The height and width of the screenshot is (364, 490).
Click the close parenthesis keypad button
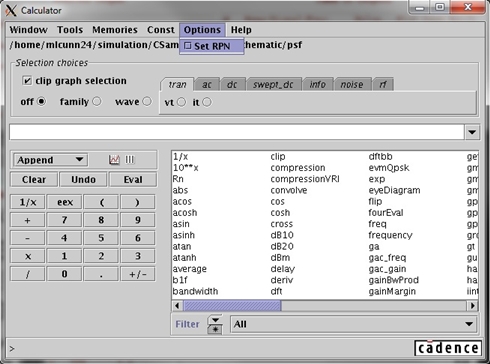point(138,202)
